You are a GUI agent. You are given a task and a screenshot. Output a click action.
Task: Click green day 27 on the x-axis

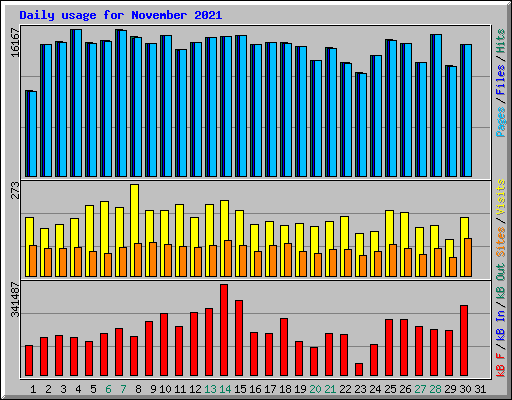click(x=420, y=389)
